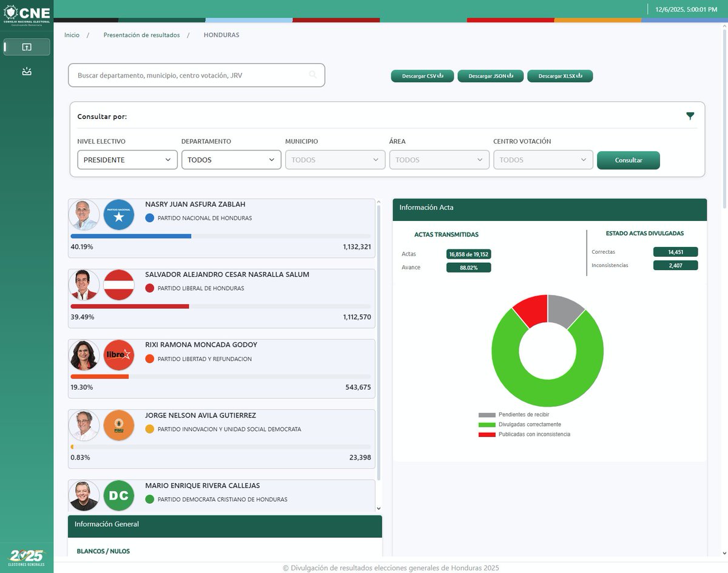This screenshot has height=573, width=728.
Task: Click candidate list scroll-down arrow
Action: coord(379,509)
